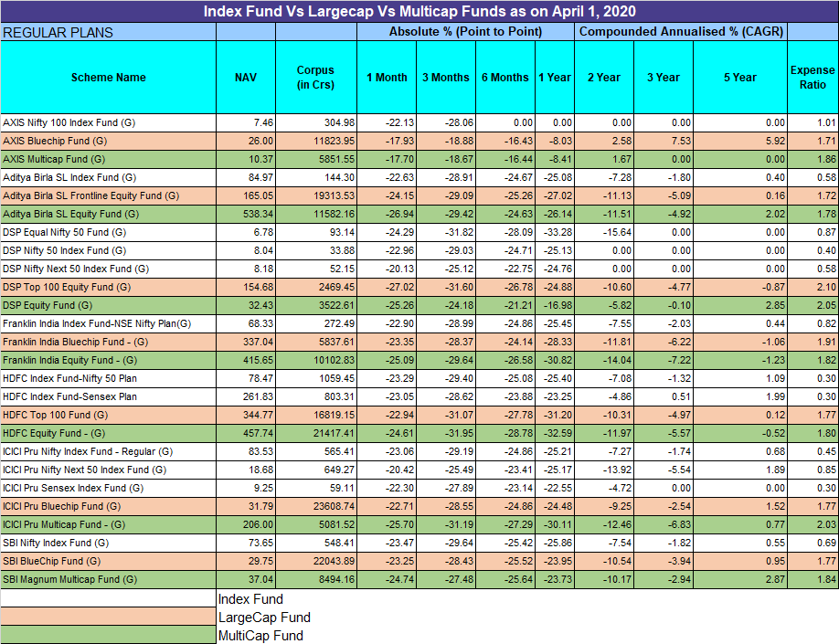This screenshot has height=644, width=839.
Task: Select AXIS Bluechip Fund (G) scheme name
Action: pos(55,141)
